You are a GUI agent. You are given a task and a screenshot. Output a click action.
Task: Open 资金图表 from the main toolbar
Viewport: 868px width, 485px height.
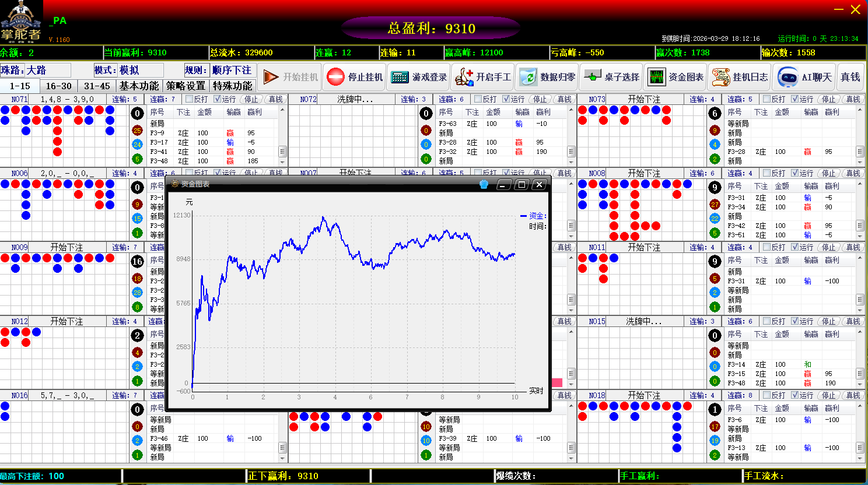coord(675,77)
